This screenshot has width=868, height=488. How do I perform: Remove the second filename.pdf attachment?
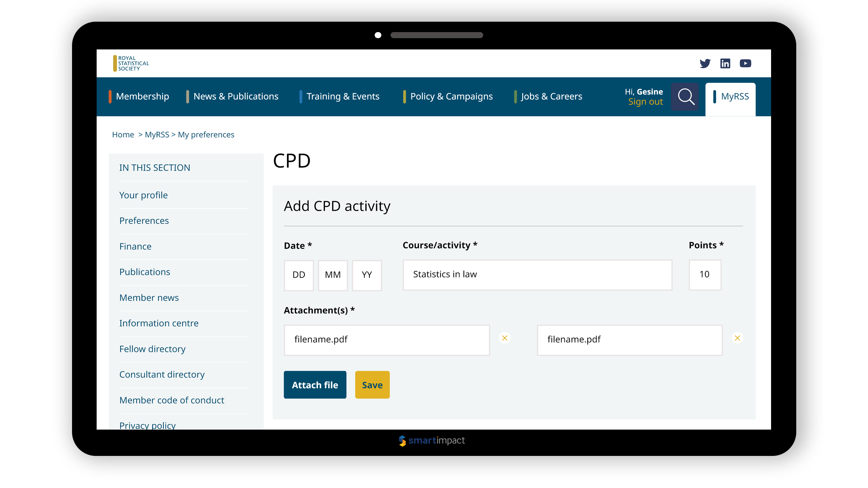pyautogui.click(x=738, y=338)
